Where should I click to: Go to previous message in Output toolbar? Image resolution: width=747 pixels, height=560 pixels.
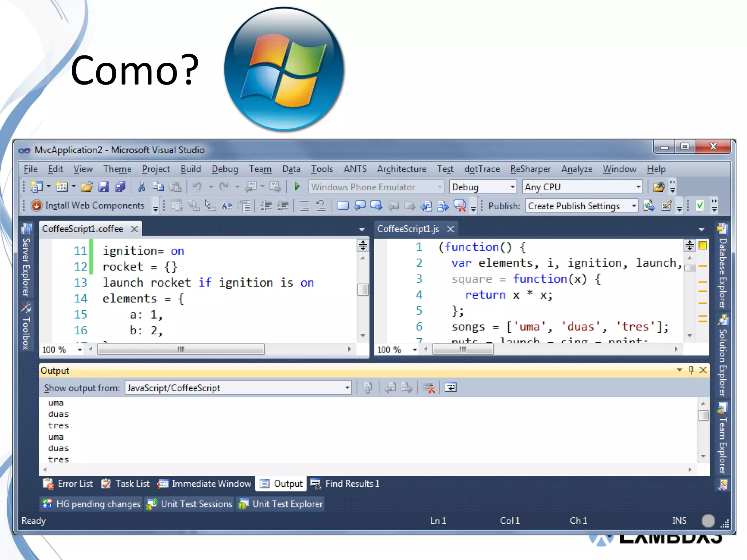390,388
